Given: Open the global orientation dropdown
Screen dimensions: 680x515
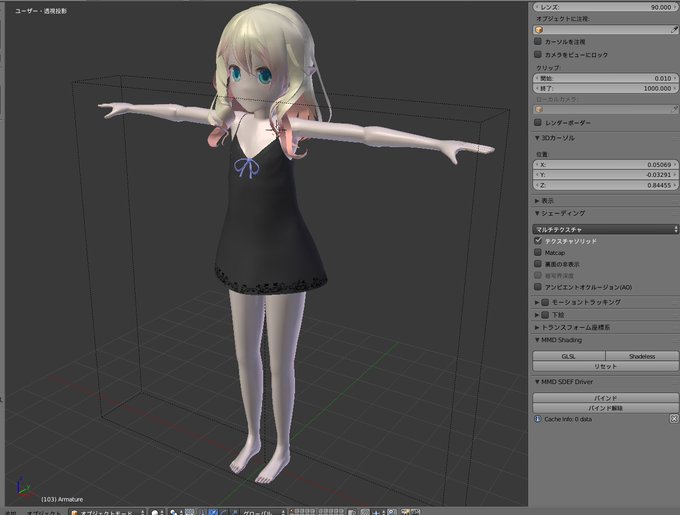Looking at the screenshot, I should point(263,512).
